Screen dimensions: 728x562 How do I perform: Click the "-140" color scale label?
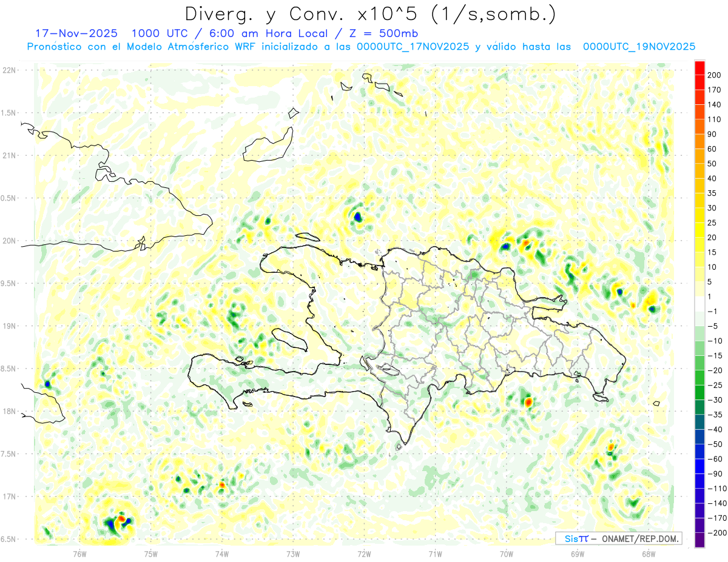(718, 503)
